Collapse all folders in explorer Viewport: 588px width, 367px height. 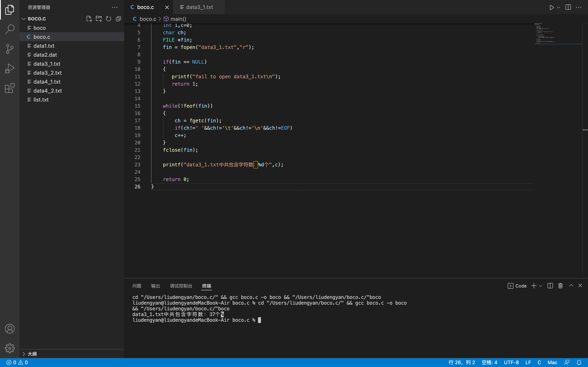[x=118, y=19]
